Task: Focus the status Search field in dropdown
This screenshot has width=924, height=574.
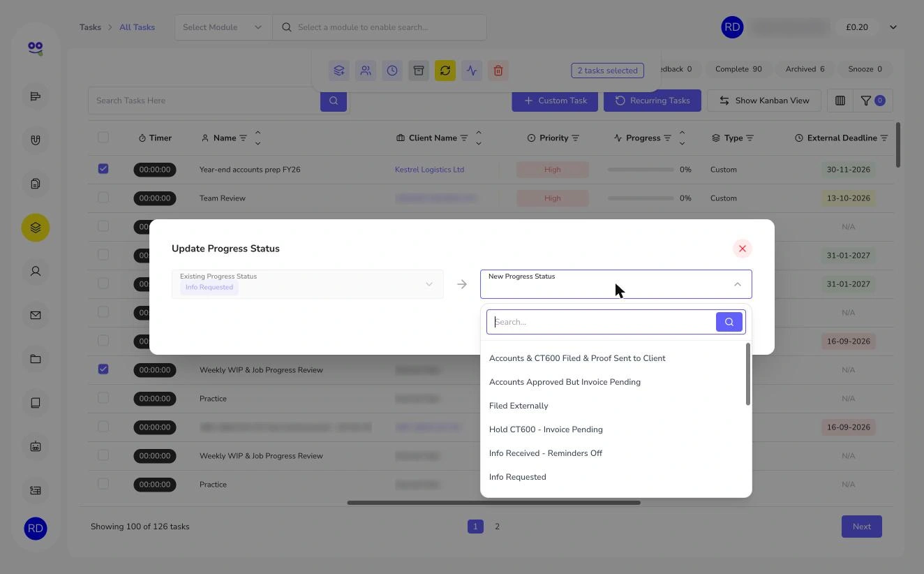Action: pos(602,322)
